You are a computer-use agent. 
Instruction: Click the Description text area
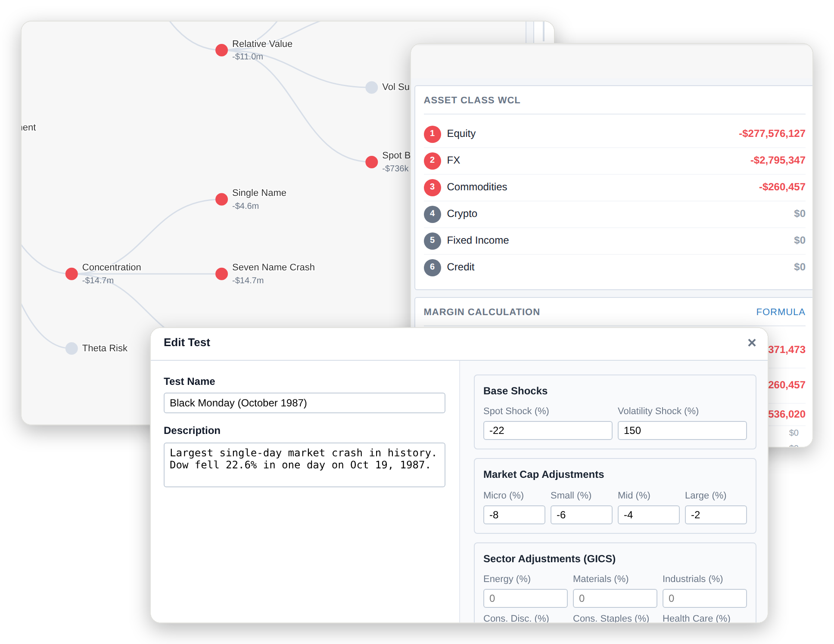tap(304, 465)
